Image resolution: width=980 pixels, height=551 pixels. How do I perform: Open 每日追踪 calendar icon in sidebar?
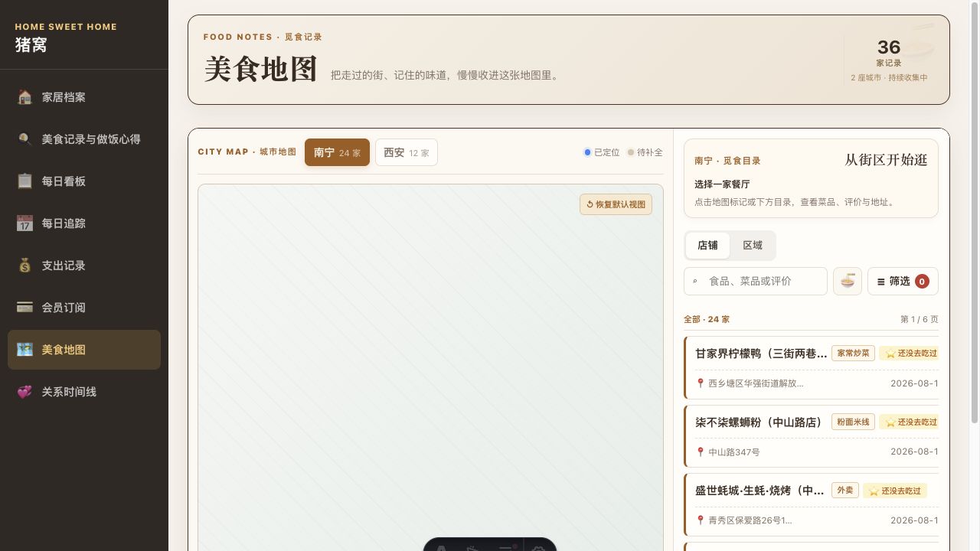(x=24, y=223)
